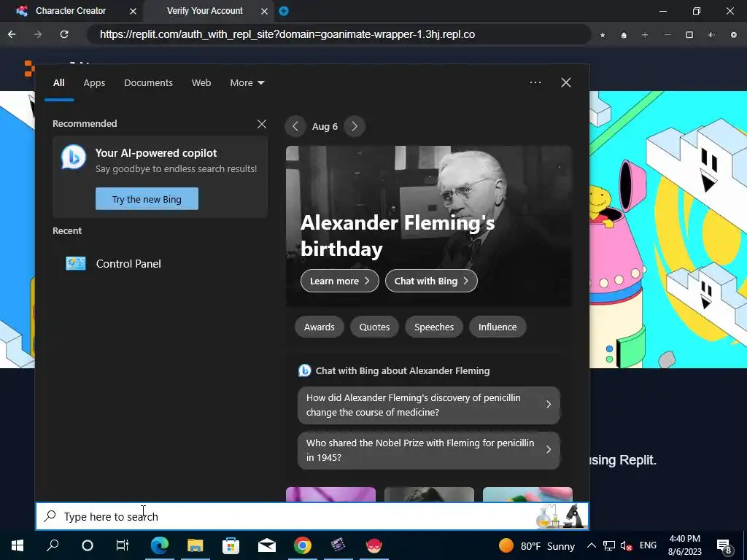Click the browser settings gear icon

coord(733,35)
